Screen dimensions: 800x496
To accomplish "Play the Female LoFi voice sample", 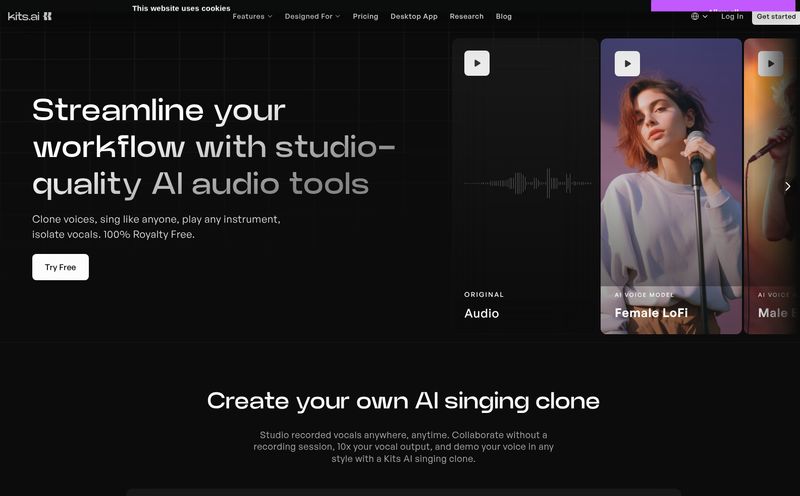I will click(x=627, y=64).
